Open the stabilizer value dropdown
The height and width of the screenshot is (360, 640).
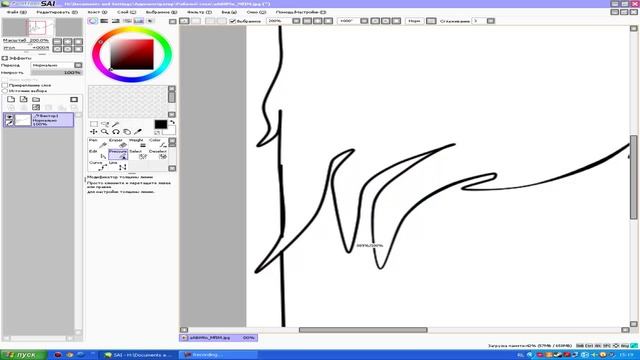[x=491, y=21]
